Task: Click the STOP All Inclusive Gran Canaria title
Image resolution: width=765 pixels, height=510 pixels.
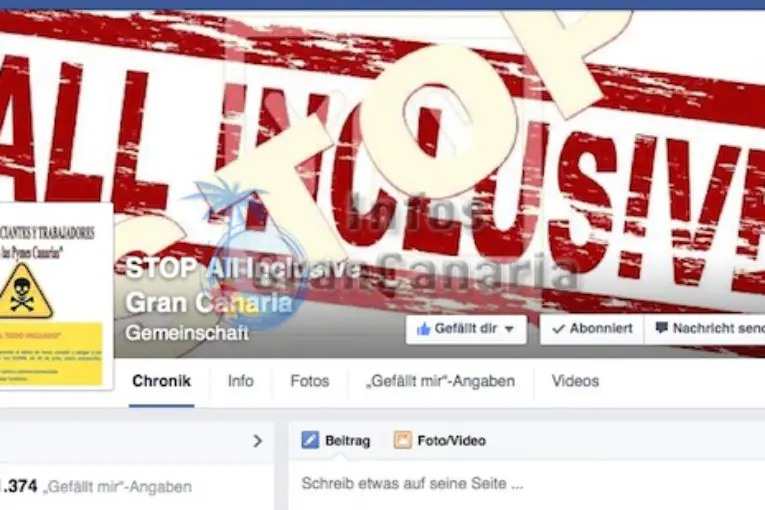Action: [x=242, y=285]
